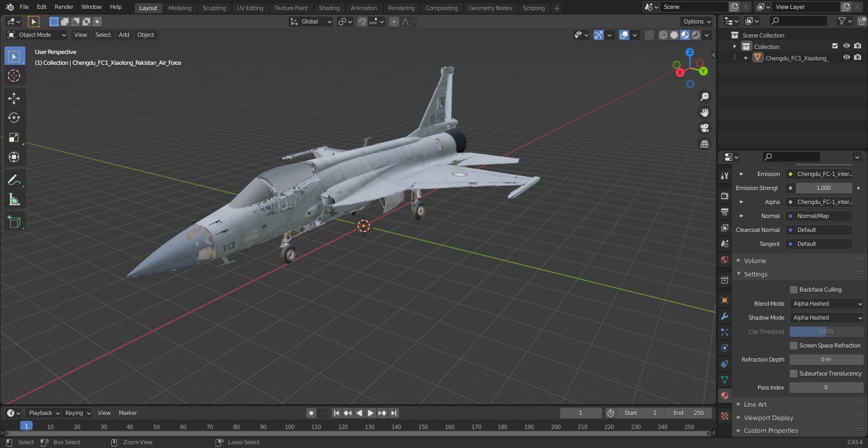Click the Pass Index field
This screenshot has height=448, width=868.
(x=827, y=388)
